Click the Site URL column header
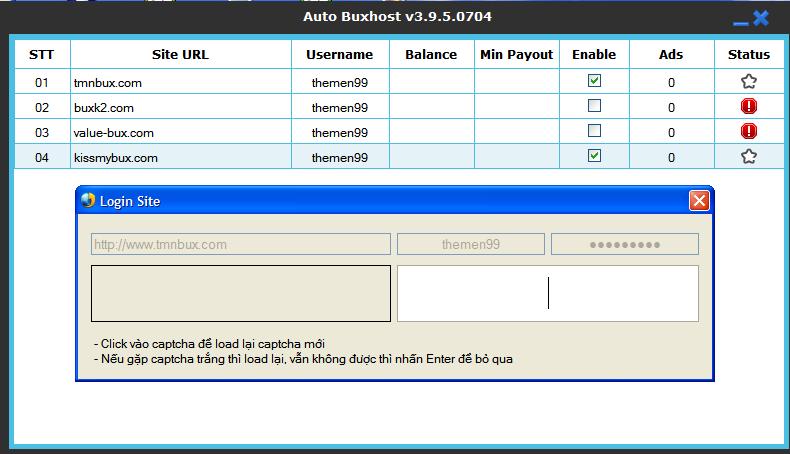790x454 pixels. 180,54
